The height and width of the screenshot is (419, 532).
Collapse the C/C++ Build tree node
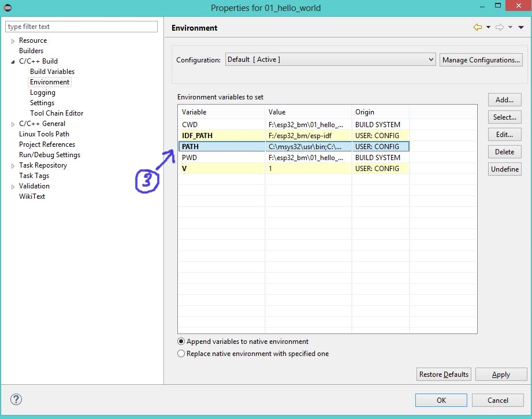[13, 61]
